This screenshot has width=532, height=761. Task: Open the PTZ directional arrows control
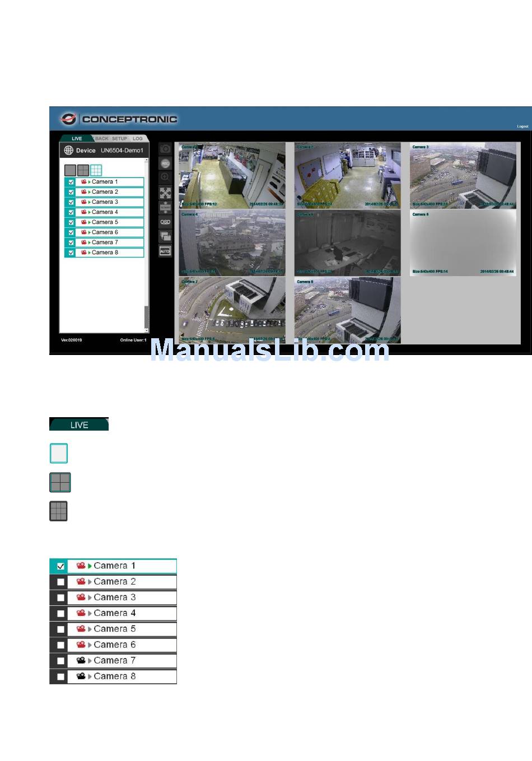165,193
